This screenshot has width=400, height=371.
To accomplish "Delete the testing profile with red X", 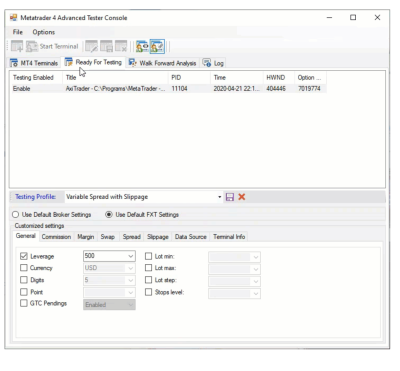I will 242,197.
